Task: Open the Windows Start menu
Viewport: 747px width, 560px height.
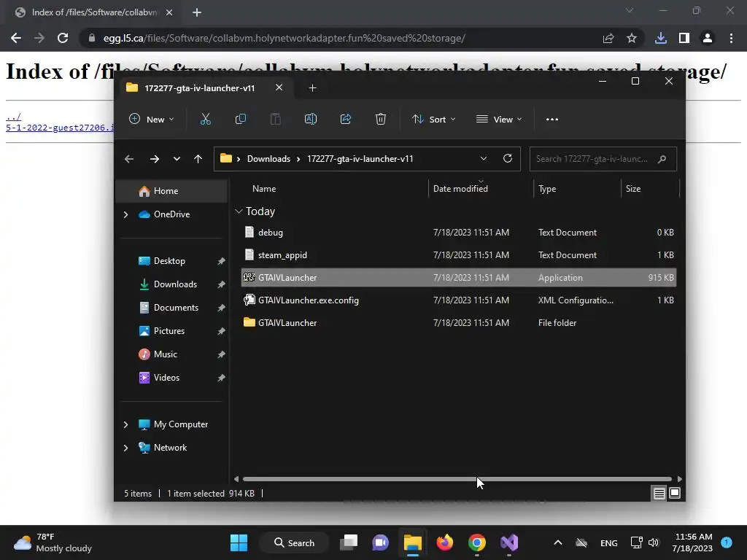Action: pos(239,542)
